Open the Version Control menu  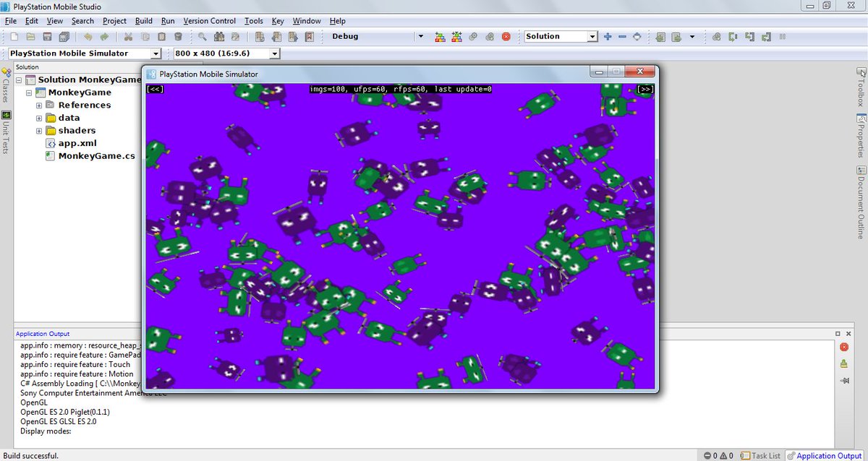[x=210, y=21]
